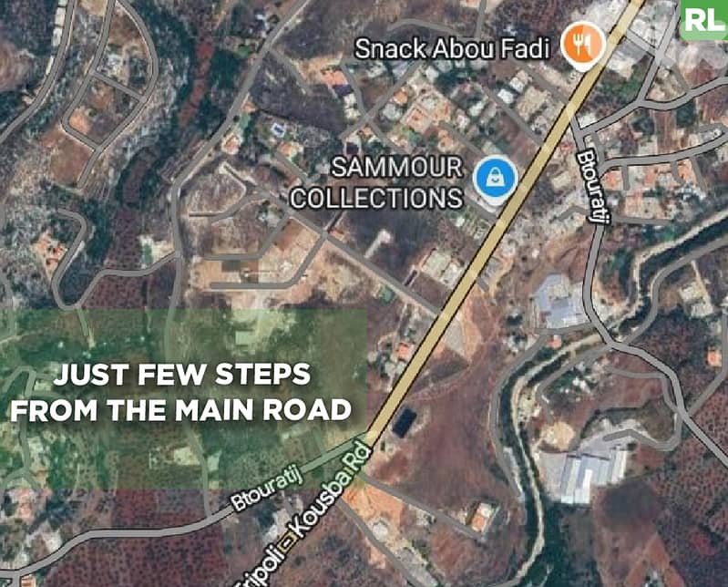
Task: Click the green RL logo badge
Action: 704,19
